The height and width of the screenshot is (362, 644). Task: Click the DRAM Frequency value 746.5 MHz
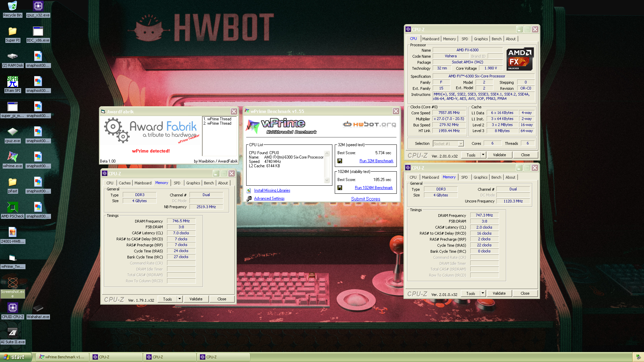click(181, 221)
